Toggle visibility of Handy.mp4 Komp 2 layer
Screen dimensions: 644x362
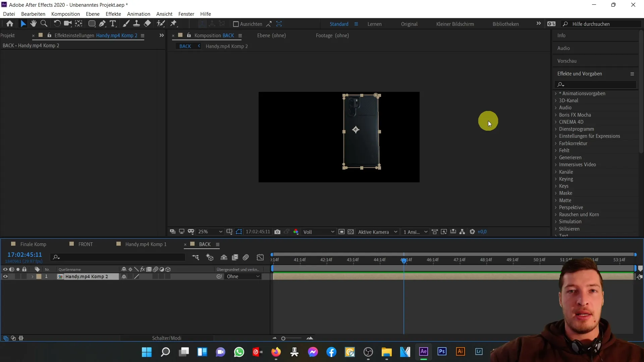pyautogui.click(x=5, y=276)
